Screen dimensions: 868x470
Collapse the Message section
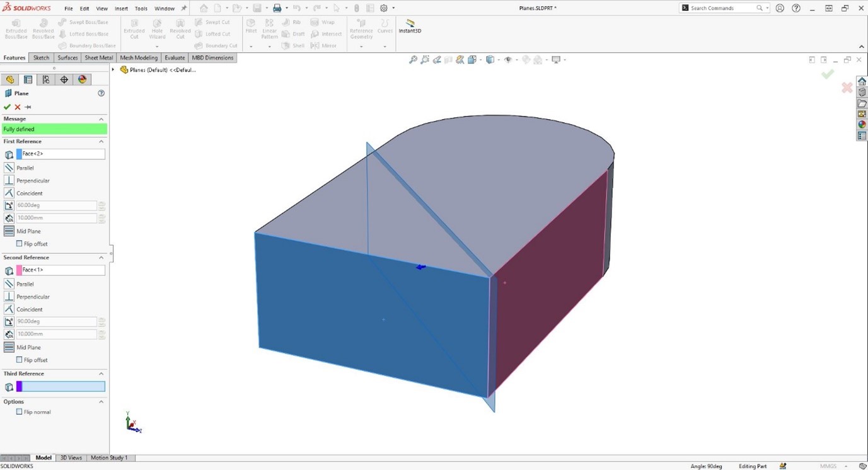click(x=101, y=118)
